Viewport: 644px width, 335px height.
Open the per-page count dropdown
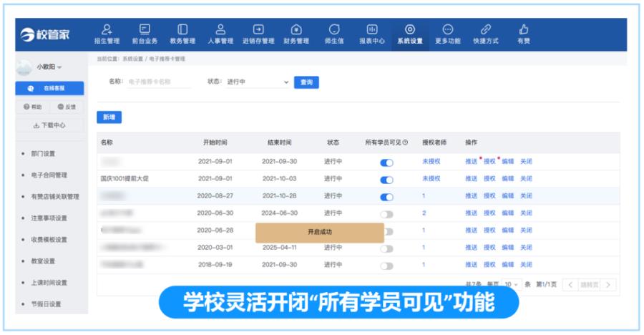point(512,284)
